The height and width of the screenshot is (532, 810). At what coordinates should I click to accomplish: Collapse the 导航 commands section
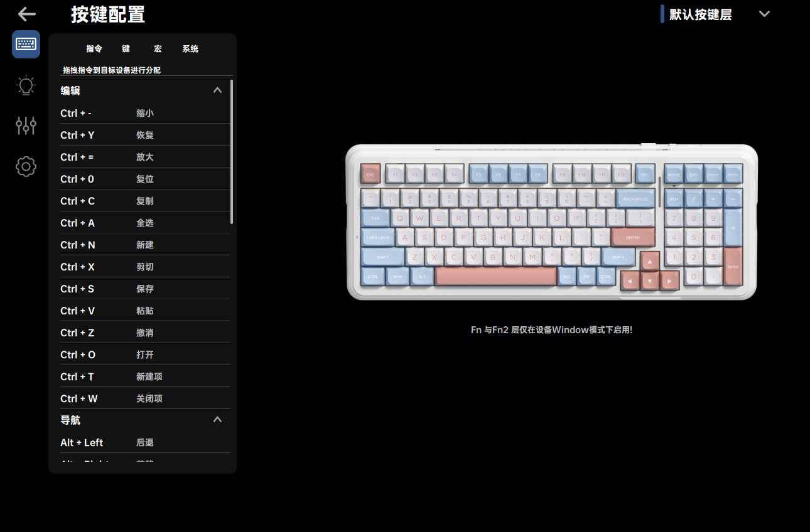click(x=217, y=419)
